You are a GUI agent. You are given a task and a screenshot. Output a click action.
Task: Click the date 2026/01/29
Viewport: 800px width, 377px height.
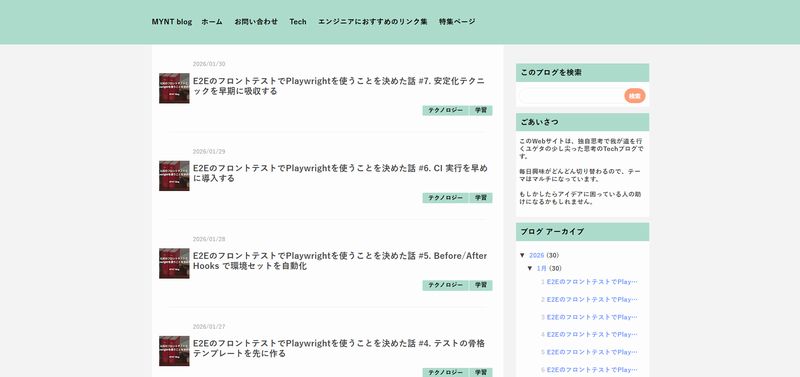(209, 152)
